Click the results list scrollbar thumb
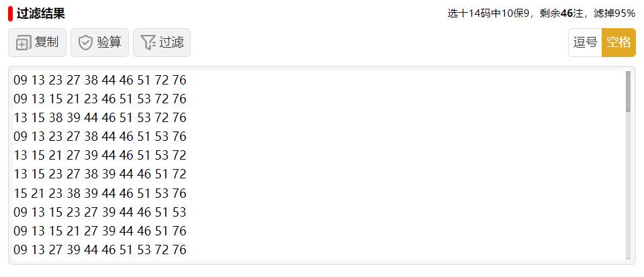The image size is (644, 277). [628, 91]
